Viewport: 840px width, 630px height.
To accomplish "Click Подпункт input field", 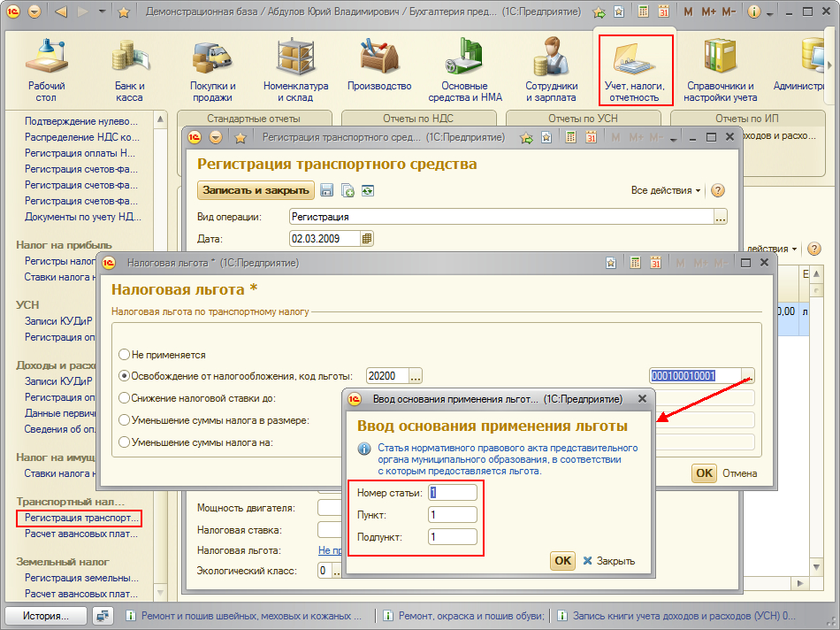I will [x=453, y=537].
